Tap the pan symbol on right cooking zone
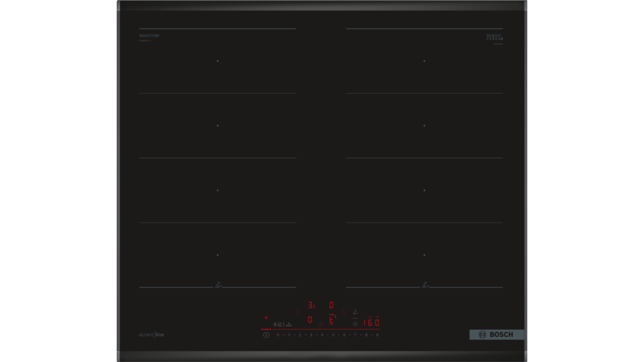The image size is (644, 362). [x=425, y=285]
